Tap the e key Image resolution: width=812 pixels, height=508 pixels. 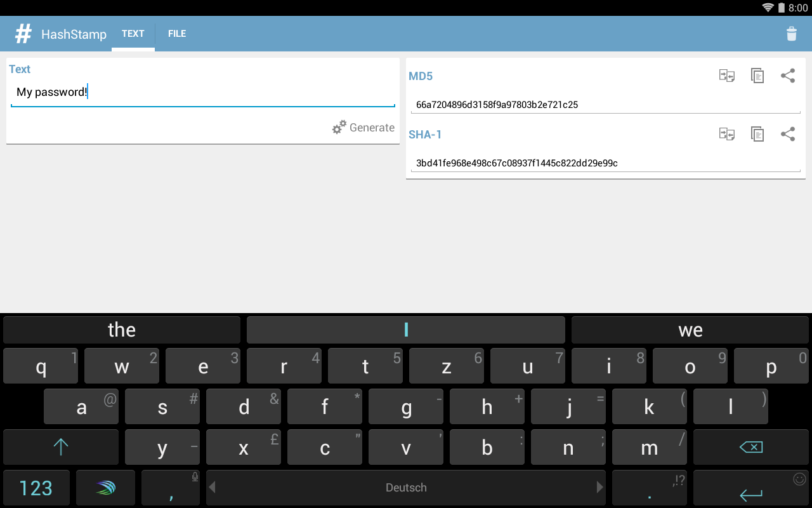(x=203, y=366)
